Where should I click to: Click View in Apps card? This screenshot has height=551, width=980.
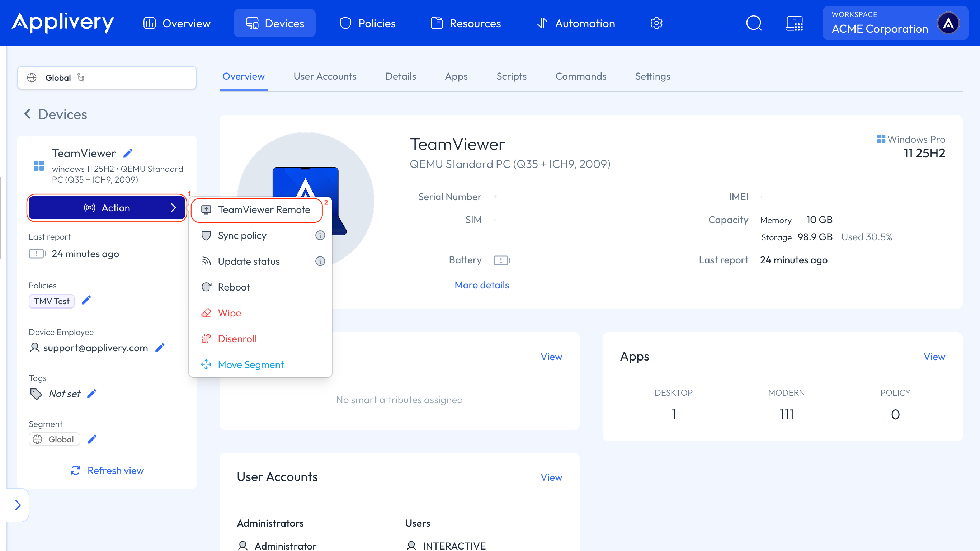(x=934, y=357)
